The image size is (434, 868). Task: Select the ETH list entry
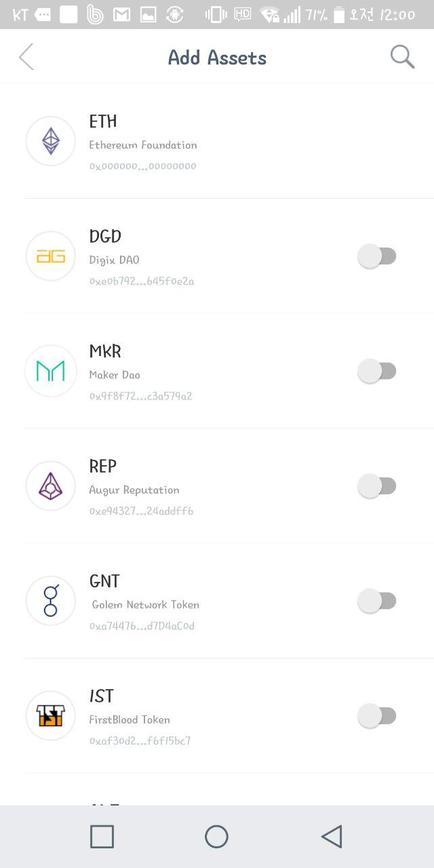tap(217, 142)
